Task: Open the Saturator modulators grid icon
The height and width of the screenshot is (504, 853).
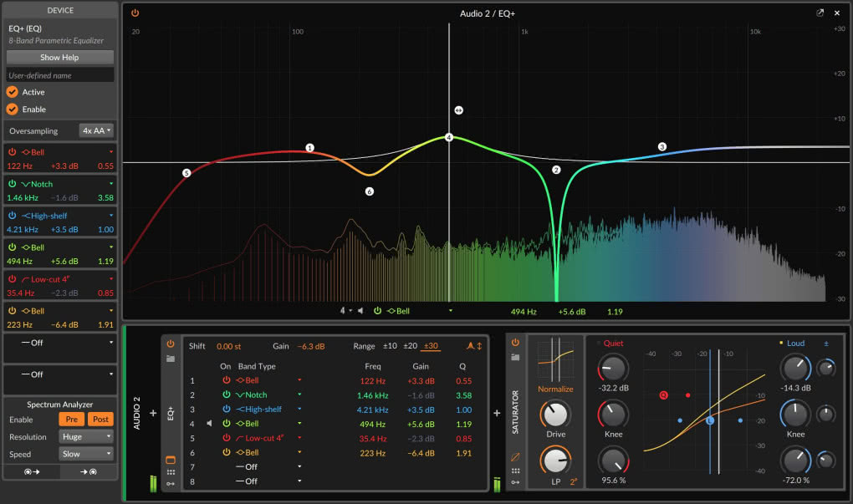Action: 515,471
